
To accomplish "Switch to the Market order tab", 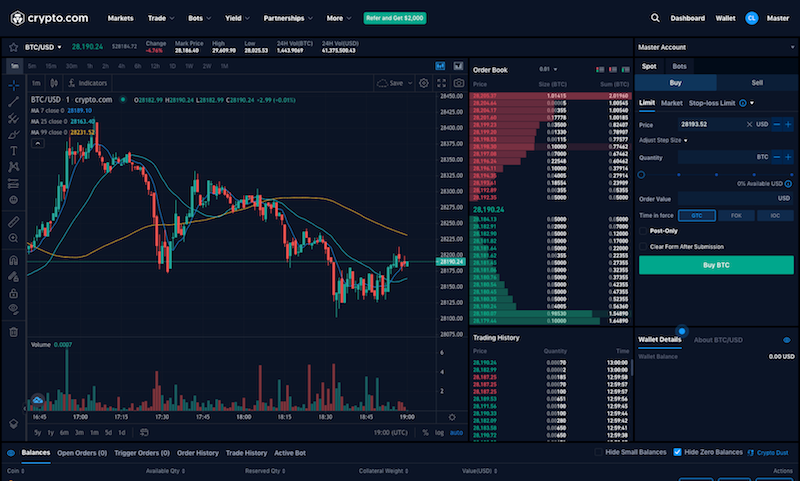I will (x=671, y=103).
